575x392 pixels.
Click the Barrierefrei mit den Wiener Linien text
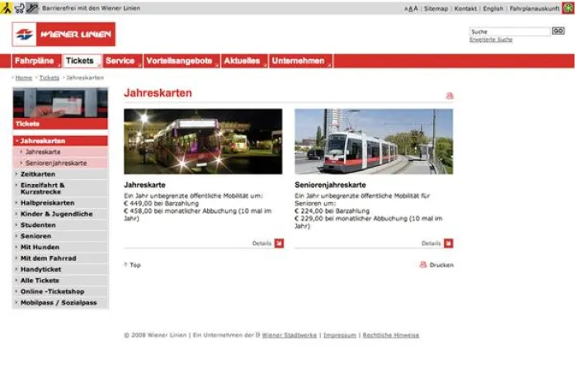pos(91,8)
